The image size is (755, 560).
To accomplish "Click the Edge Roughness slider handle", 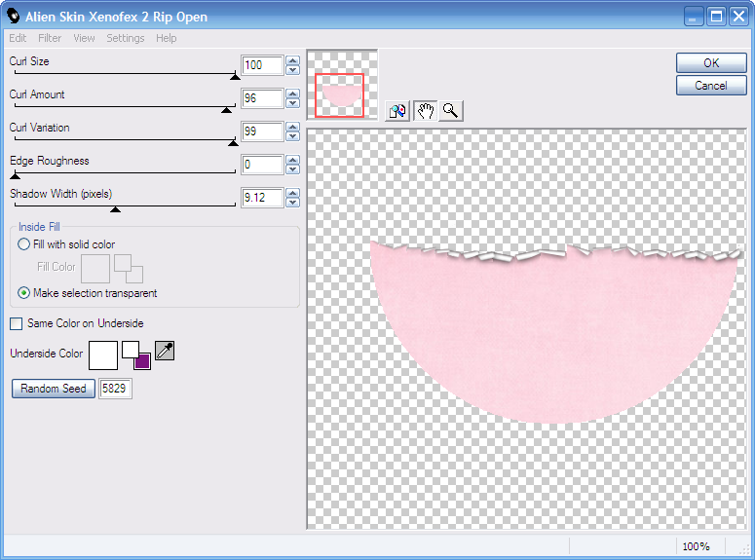I will point(15,175).
